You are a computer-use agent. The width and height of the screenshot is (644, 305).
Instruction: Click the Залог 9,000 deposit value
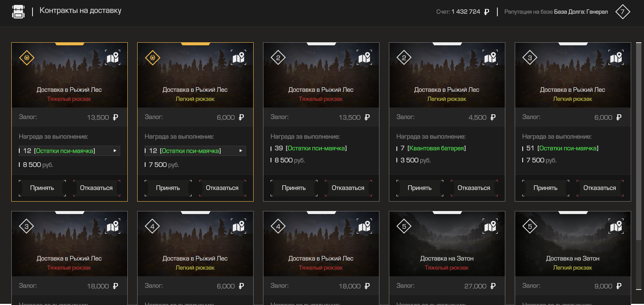(x=608, y=286)
